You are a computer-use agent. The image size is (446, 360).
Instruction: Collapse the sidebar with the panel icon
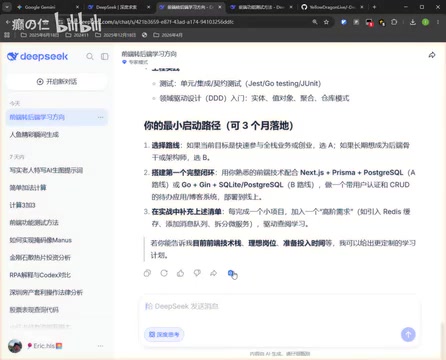(x=105, y=56)
